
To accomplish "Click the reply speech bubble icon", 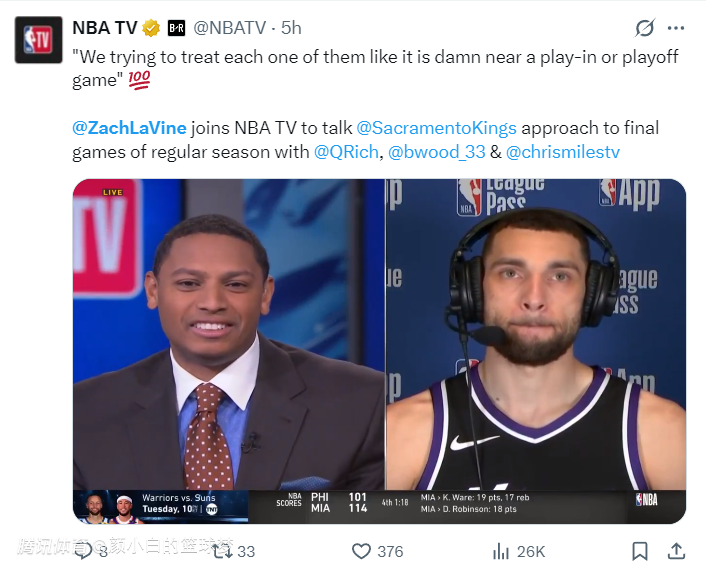I will (86, 551).
